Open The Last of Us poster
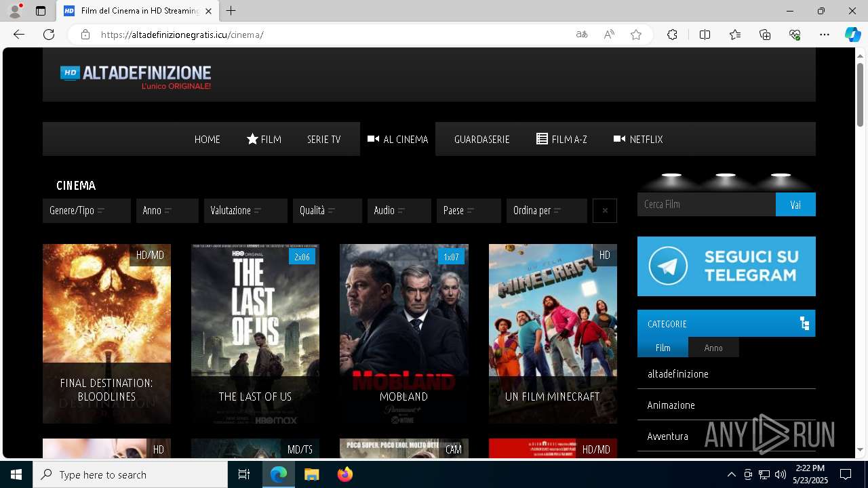 (x=255, y=333)
